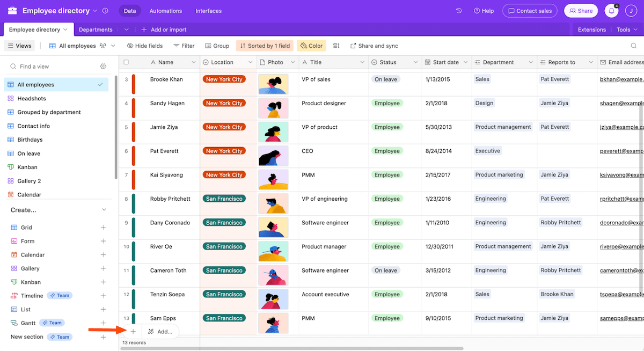Click the Airtable home grid icon
This screenshot has width=644, height=351.
point(12,10)
